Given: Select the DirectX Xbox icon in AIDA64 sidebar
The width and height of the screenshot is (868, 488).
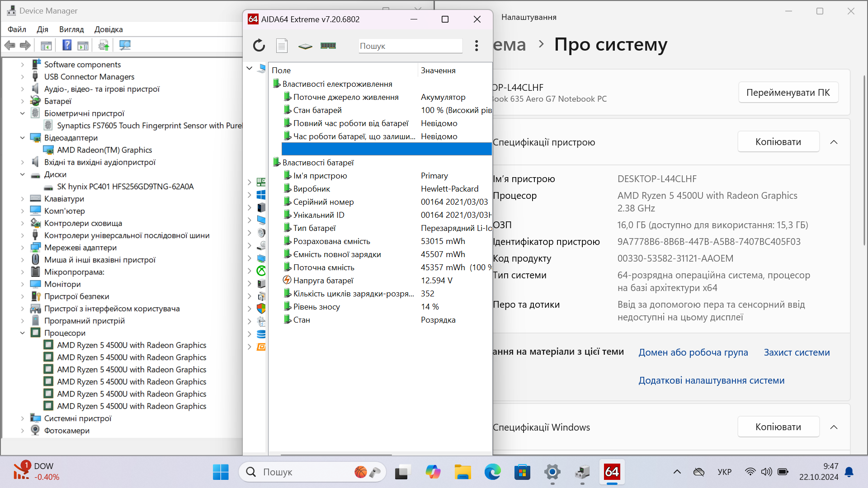Looking at the screenshot, I should (x=261, y=271).
